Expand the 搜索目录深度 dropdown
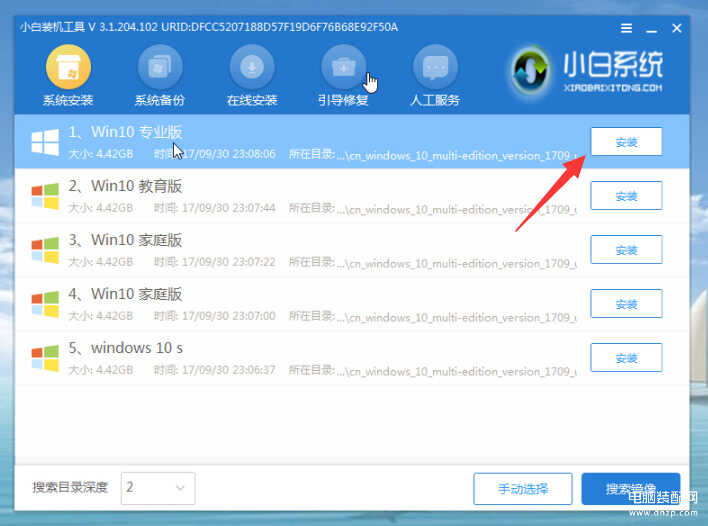 [x=158, y=488]
